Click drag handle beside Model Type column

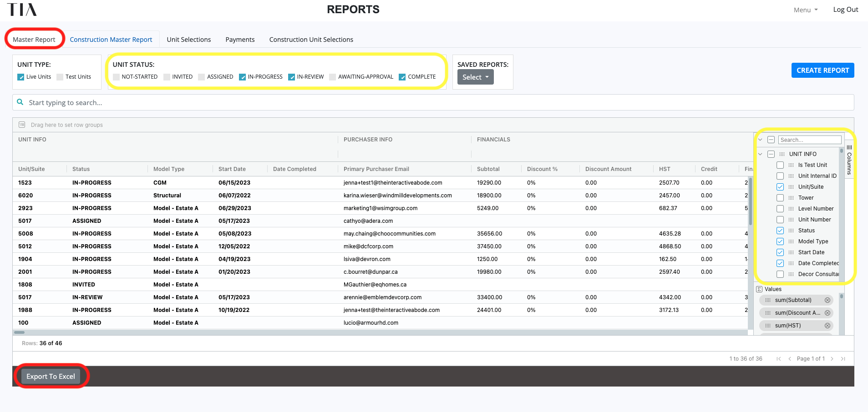(x=791, y=241)
